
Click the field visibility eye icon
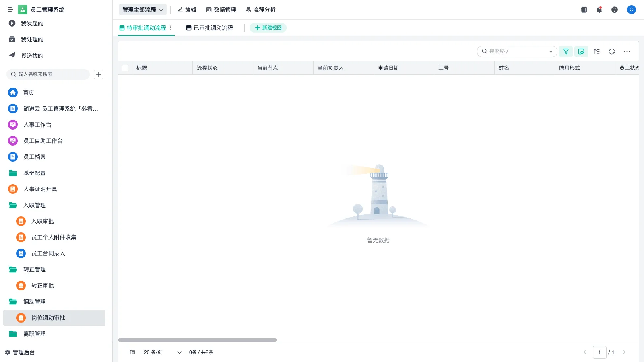pyautogui.click(x=581, y=51)
